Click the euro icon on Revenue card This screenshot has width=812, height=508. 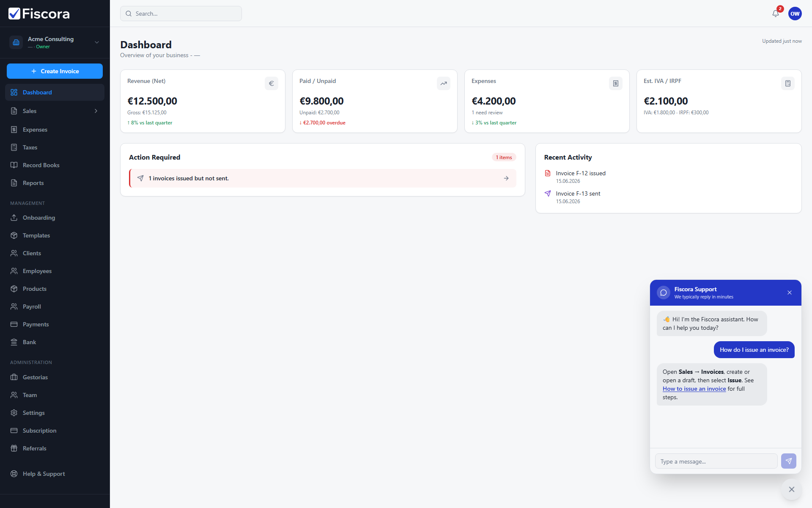(x=272, y=83)
